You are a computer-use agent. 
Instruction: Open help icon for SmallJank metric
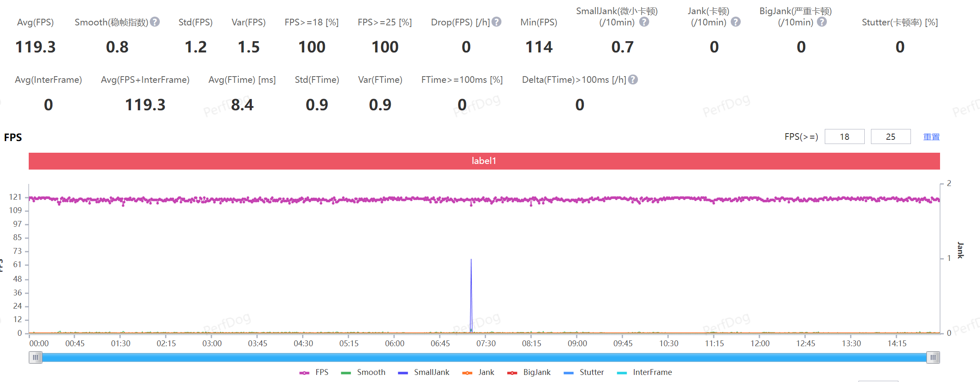[x=644, y=22]
